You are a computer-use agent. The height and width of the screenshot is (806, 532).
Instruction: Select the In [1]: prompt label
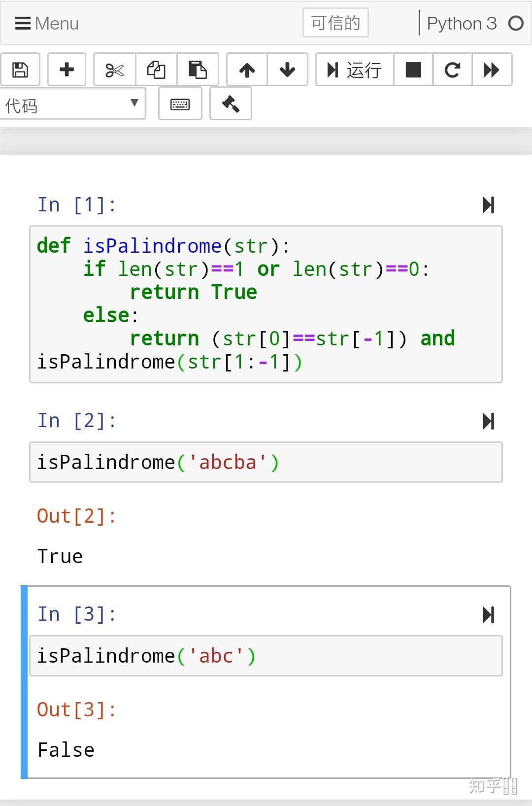77,204
